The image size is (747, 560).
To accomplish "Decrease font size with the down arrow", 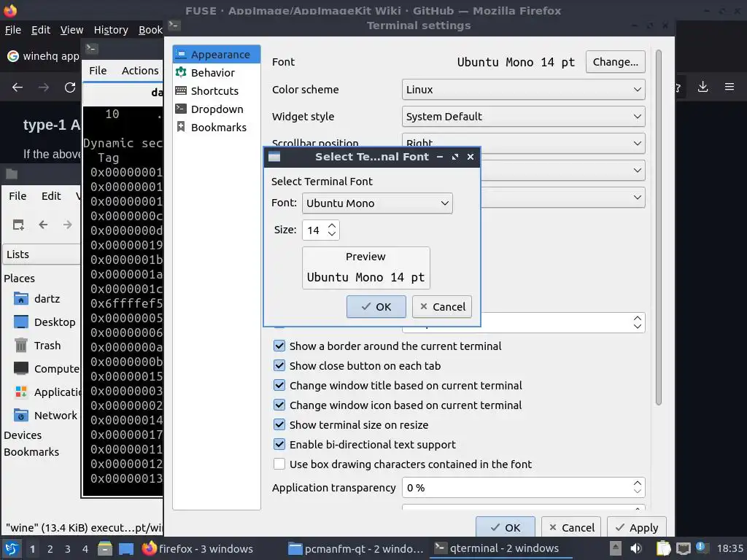I will 332,234.
